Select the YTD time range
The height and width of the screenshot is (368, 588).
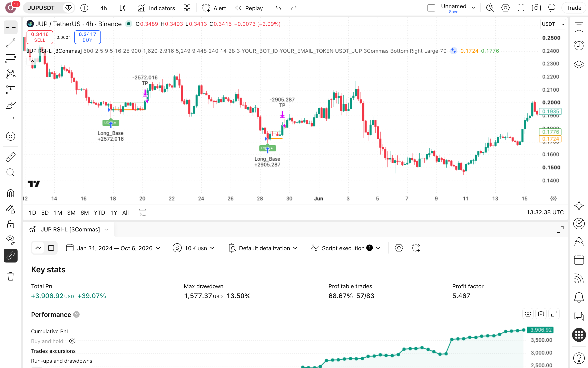pos(99,212)
